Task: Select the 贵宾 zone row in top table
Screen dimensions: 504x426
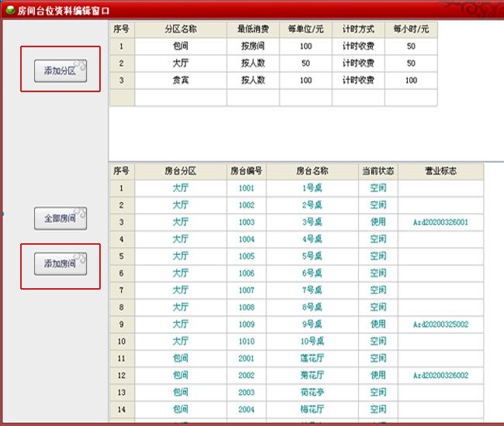Action: pyautogui.click(x=274, y=81)
